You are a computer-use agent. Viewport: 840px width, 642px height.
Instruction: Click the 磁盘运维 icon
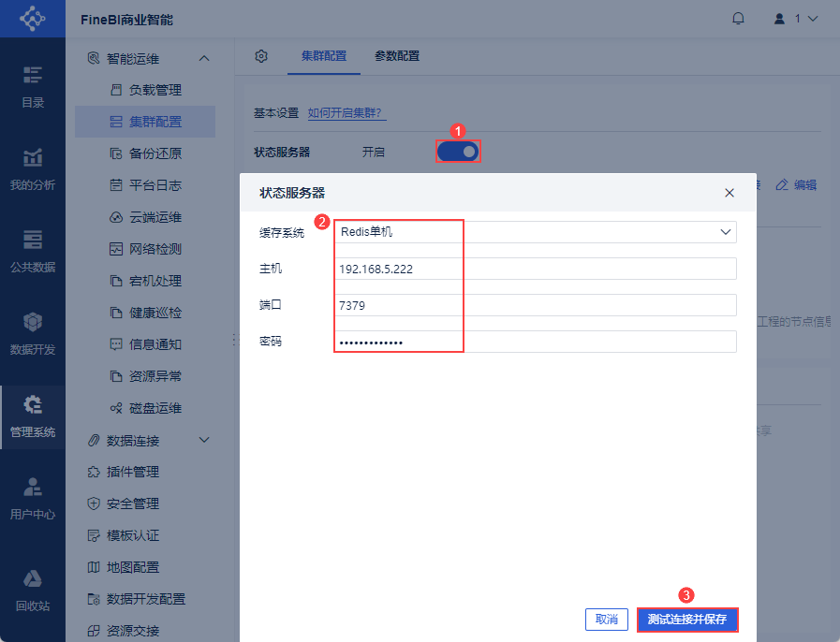pyautogui.click(x=116, y=408)
